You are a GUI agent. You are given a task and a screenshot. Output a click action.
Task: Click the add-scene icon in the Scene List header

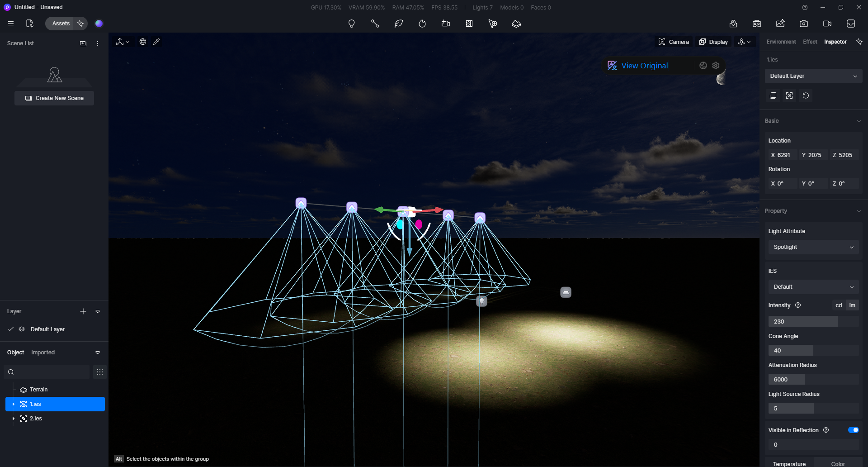pos(83,43)
